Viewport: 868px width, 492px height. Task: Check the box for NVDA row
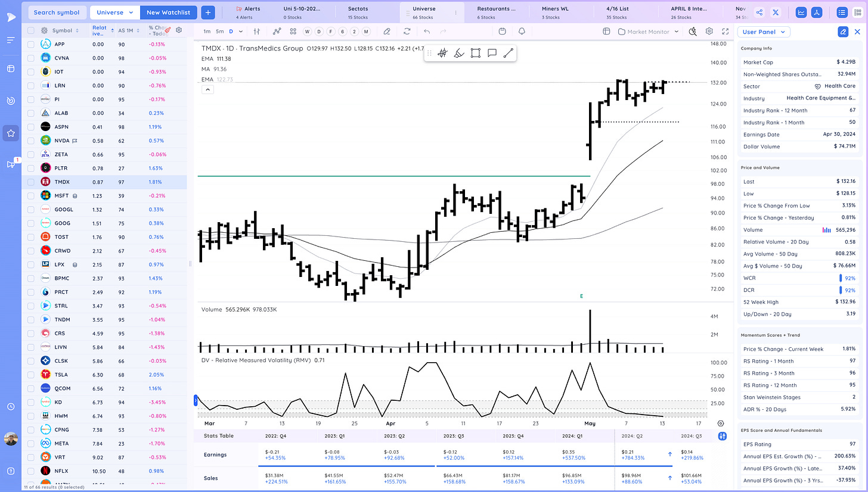[x=31, y=141]
